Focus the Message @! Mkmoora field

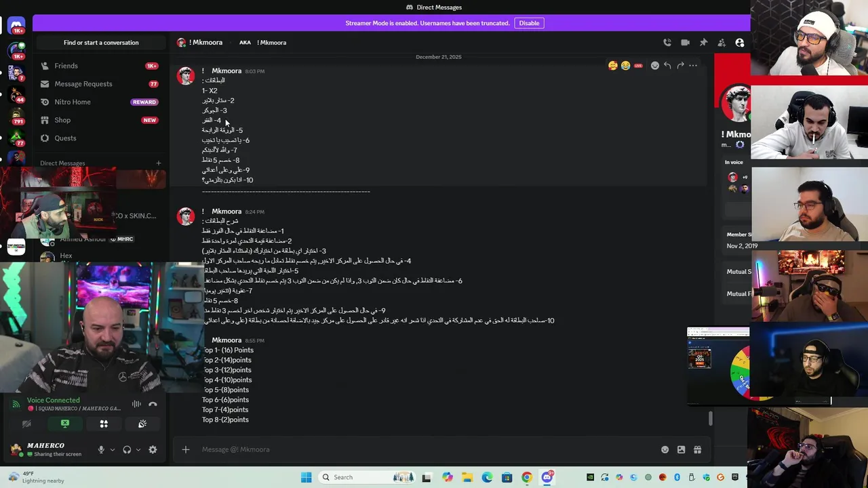point(427,449)
